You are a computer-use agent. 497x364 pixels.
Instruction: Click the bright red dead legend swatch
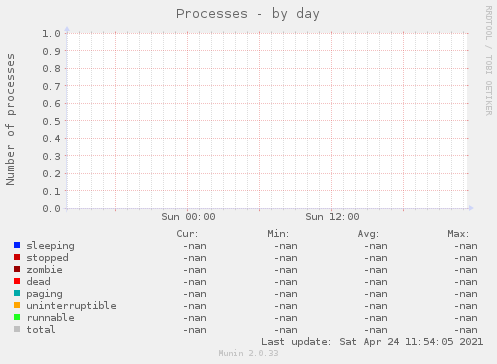[x=17, y=281]
